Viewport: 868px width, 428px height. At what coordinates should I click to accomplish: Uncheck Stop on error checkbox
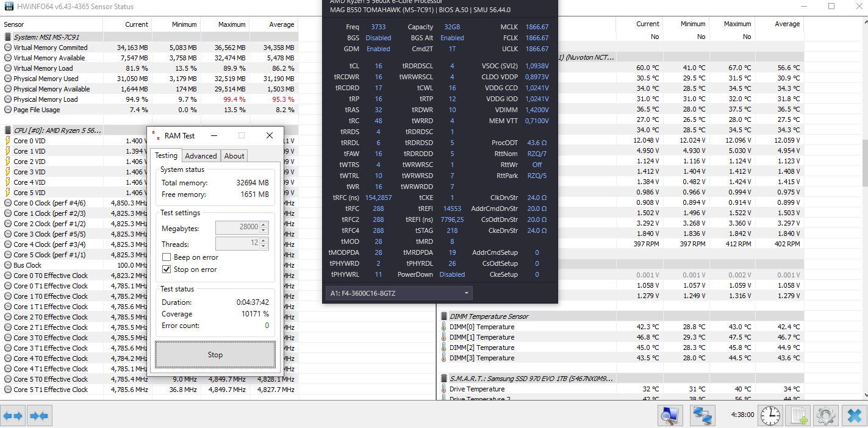166,269
